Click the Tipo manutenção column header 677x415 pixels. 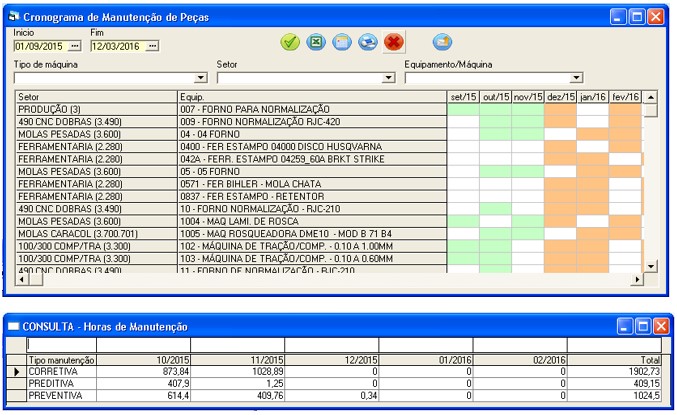click(x=61, y=360)
